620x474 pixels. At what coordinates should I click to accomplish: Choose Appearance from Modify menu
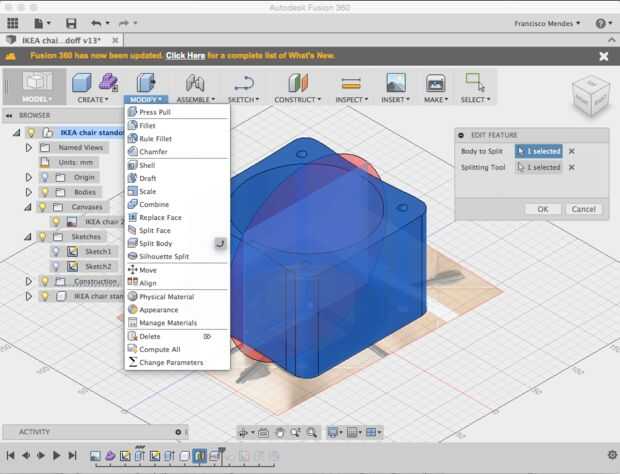point(177,310)
